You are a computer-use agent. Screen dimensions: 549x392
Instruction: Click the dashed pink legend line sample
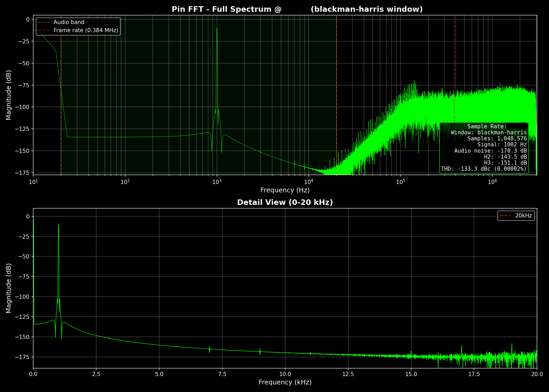click(x=44, y=30)
